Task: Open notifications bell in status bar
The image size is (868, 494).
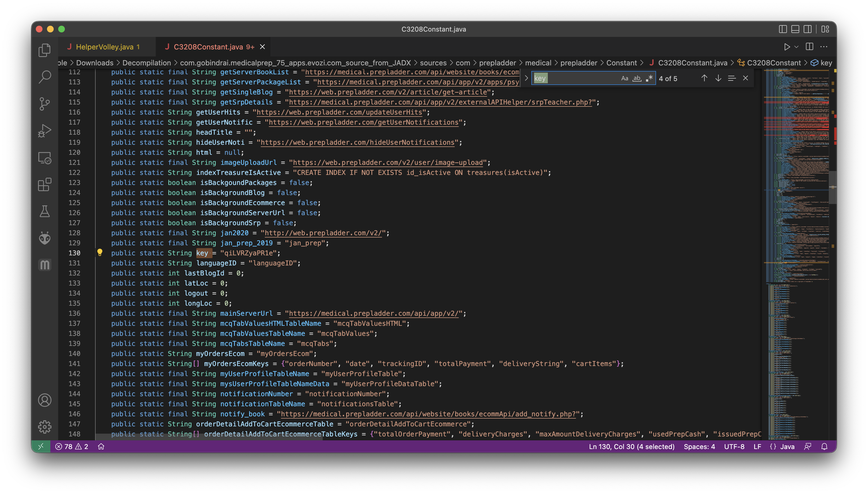Action: tap(824, 446)
